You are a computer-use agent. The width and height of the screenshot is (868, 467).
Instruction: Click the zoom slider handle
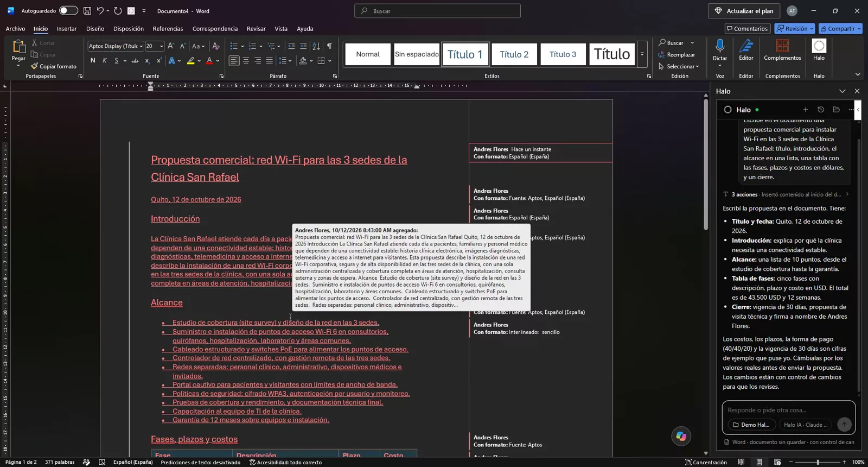pyautogui.click(x=818, y=462)
